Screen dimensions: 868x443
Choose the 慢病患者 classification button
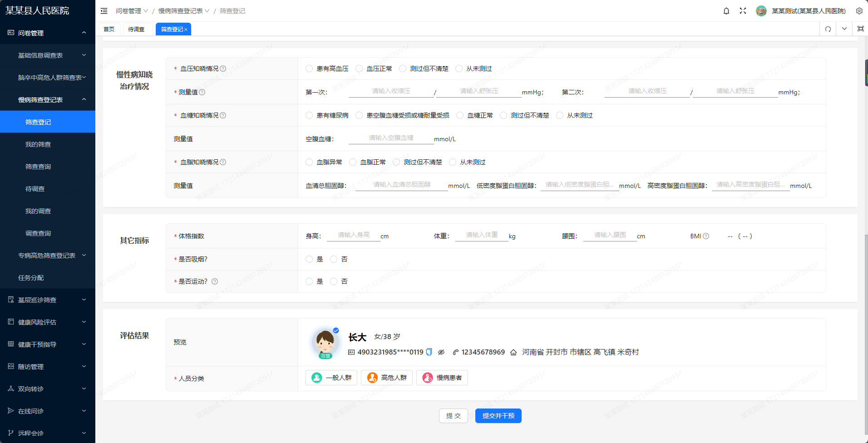tap(442, 378)
